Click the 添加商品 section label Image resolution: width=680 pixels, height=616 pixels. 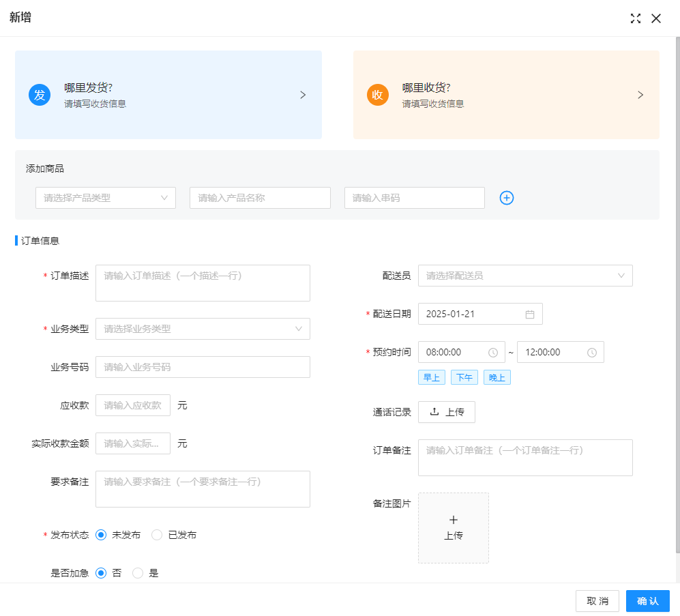coord(44,168)
